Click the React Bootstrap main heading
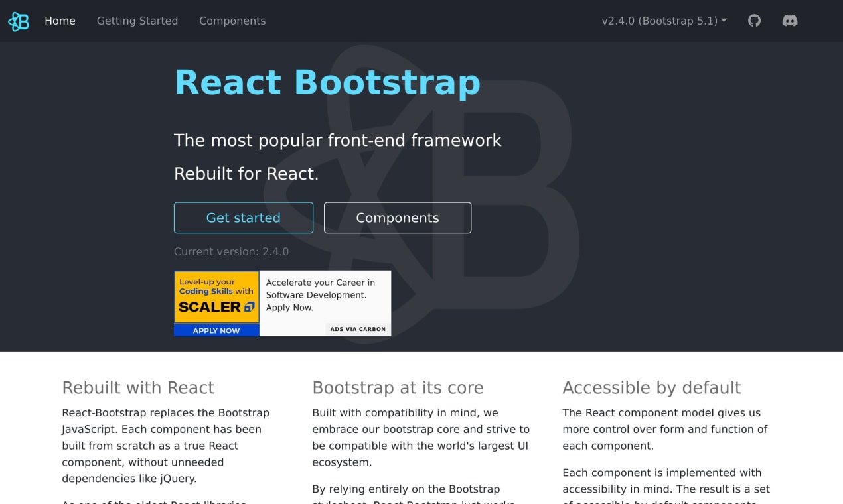The width and height of the screenshot is (843, 504). point(327,82)
